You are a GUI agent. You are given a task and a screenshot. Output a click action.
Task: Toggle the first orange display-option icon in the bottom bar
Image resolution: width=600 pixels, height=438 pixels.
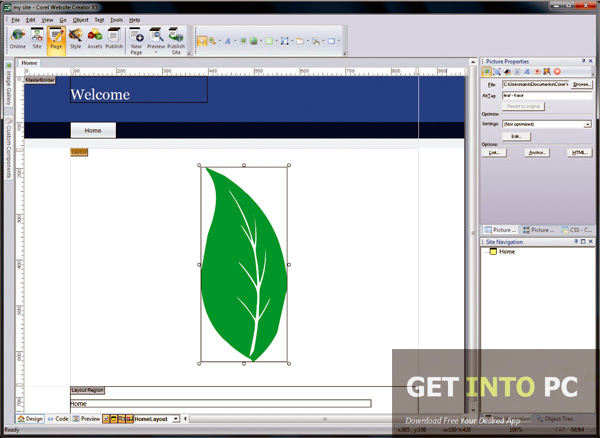(106, 419)
